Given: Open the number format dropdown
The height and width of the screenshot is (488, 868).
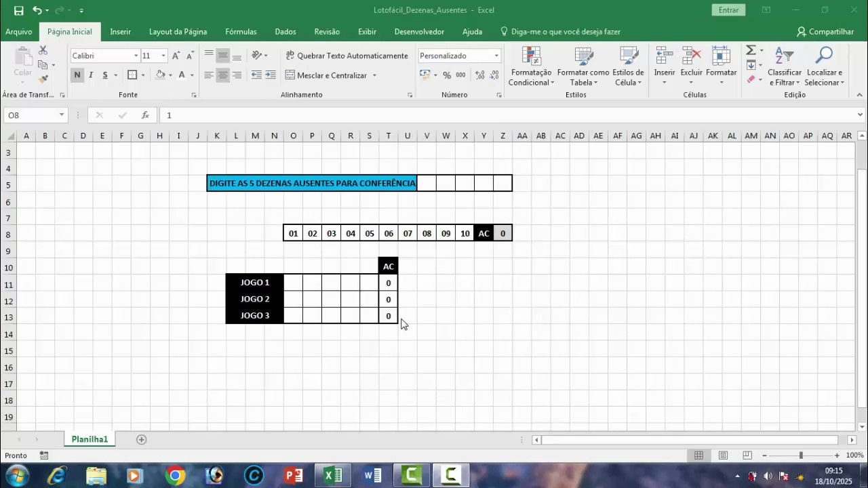Looking at the screenshot, I should [496, 56].
